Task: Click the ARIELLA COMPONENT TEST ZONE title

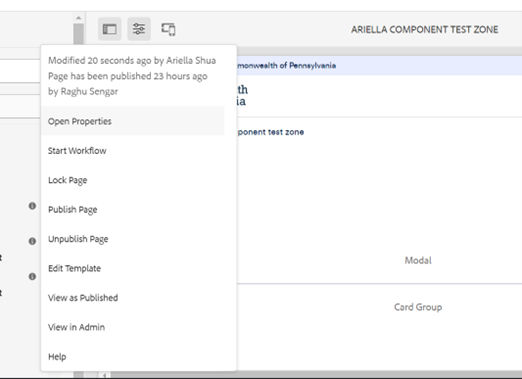Action: (x=424, y=29)
